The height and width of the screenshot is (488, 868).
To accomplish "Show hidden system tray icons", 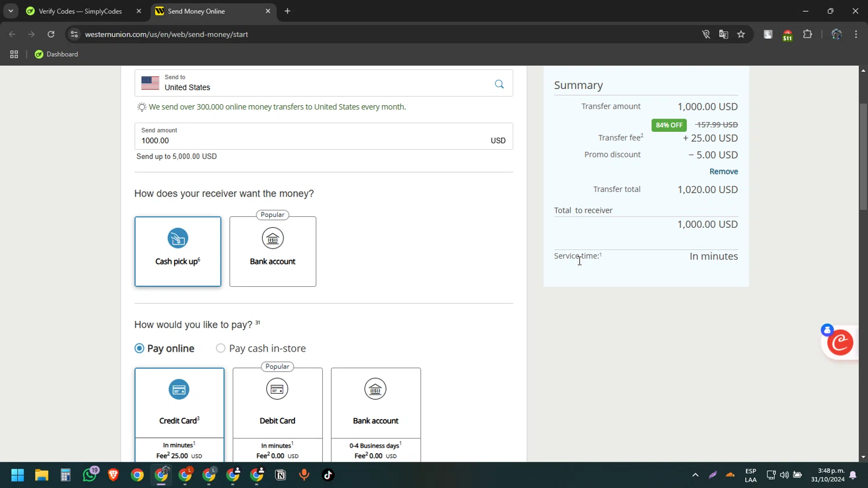I will pyautogui.click(x=696, y=475).
